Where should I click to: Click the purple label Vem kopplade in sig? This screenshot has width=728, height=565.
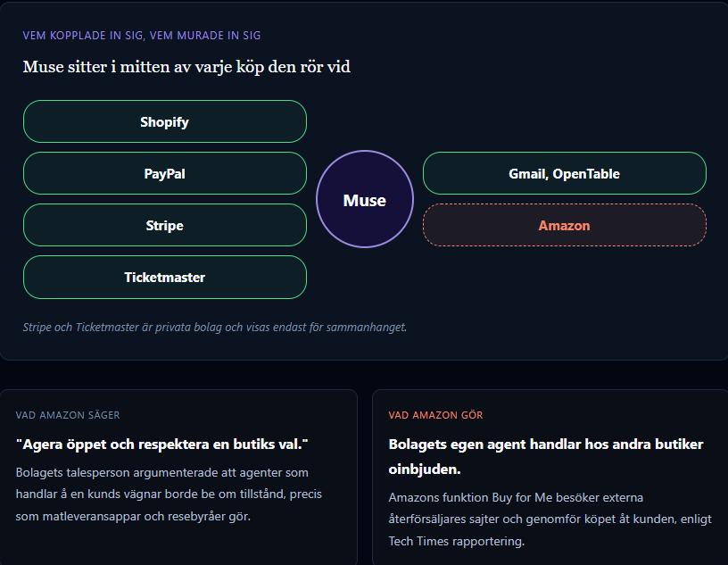[x=142, y=36]
